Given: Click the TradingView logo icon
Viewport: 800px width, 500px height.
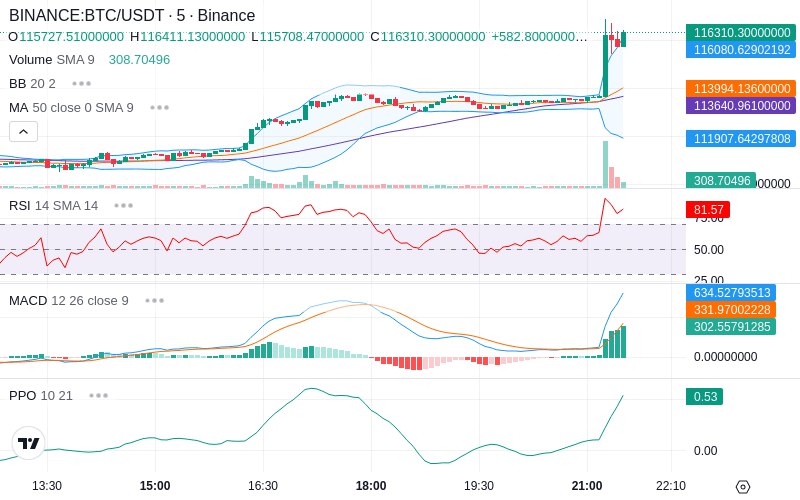Looking at the screenshot, I should click(29, 443).
